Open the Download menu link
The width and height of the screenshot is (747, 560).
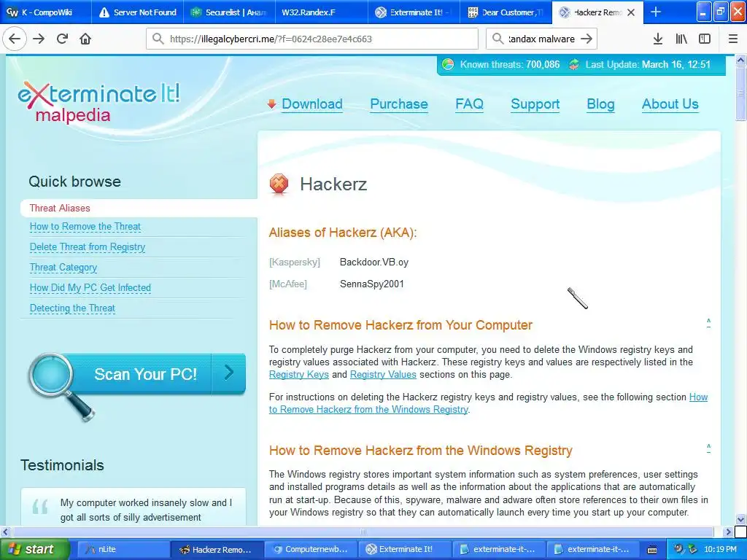pos(312,104)
